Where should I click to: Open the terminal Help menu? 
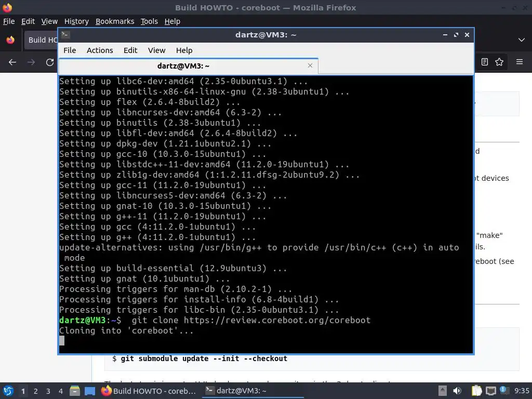click(x=184, y=50)
